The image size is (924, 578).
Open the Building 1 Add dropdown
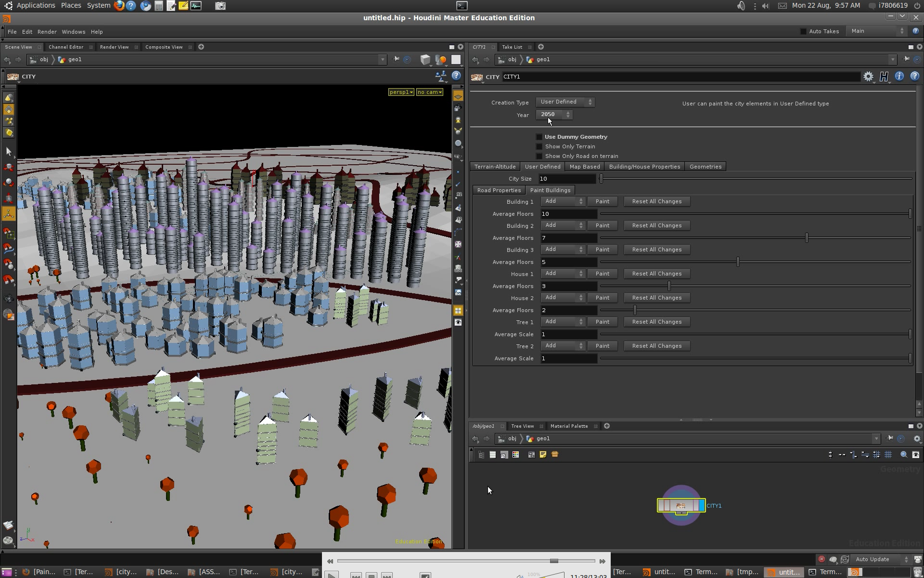click(x=563, y=201)
